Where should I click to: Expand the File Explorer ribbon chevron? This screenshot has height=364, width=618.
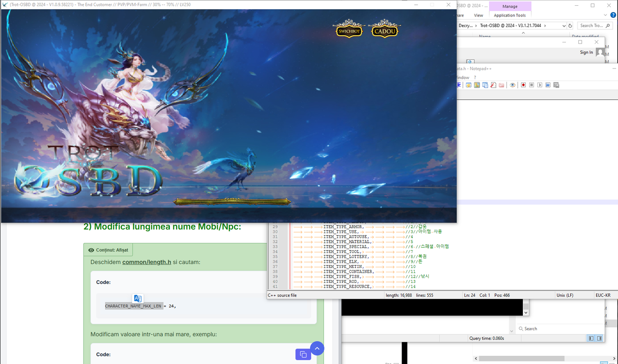[x=606, y=15]
